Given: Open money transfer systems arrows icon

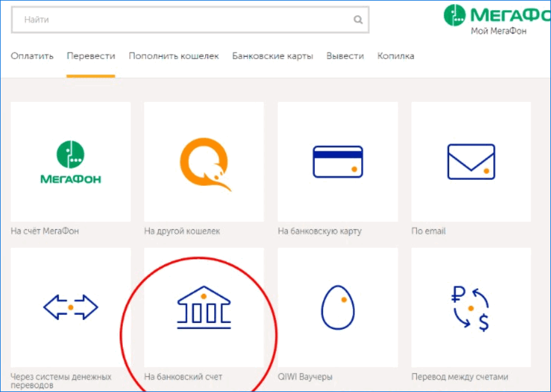Looking at the screenshot, I should point(70,307).
